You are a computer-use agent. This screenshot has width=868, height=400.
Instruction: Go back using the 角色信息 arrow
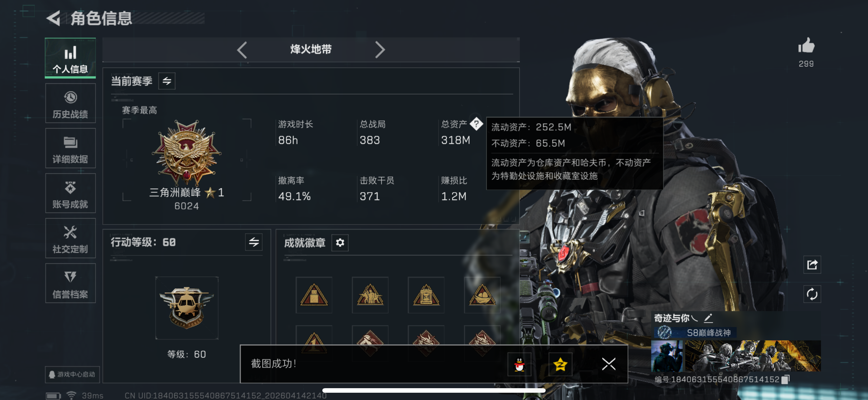click(53, 18)
